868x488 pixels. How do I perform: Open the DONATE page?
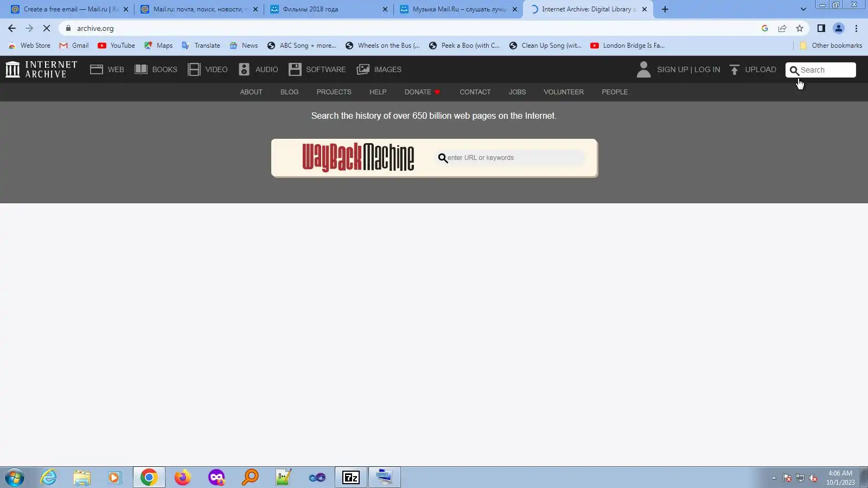(422, 92)
